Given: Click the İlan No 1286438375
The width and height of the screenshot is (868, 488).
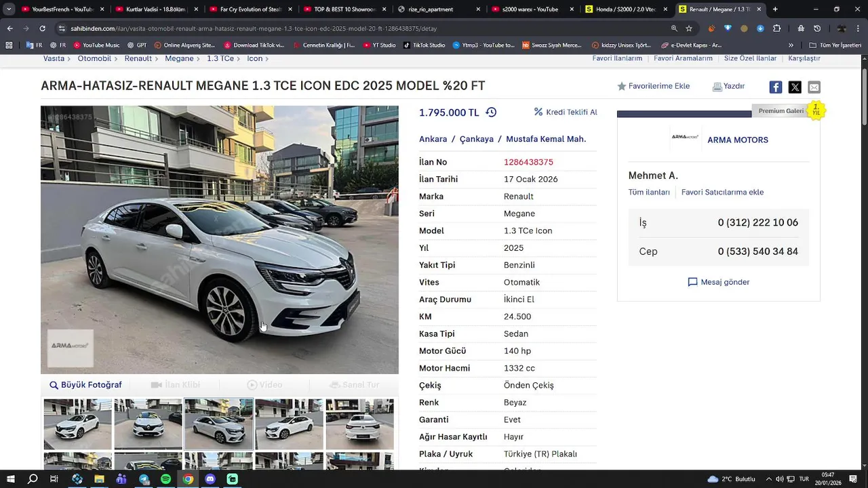Looking at the screenshot, I should (x=528, y=162).
